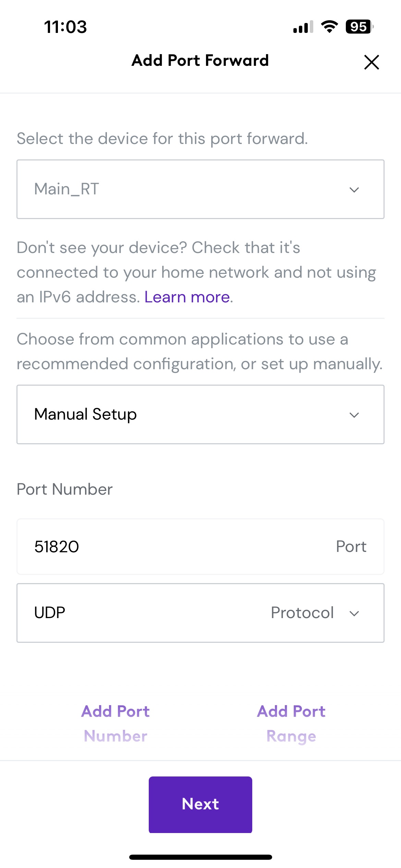Expand the Manual Setup applications dropdown

tap(200, 414)
